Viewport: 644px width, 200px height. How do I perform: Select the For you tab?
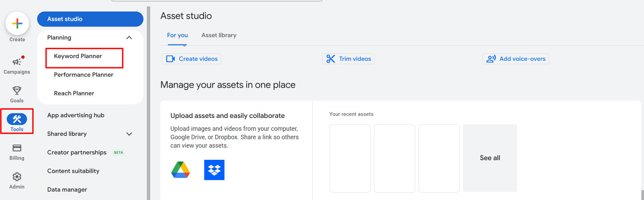point(177,35)
